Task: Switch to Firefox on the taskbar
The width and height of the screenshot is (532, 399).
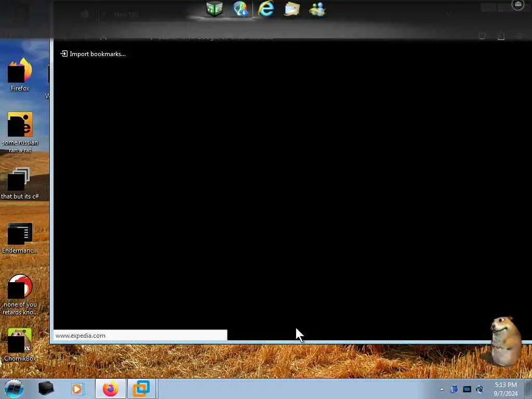Action: point(111,389)
